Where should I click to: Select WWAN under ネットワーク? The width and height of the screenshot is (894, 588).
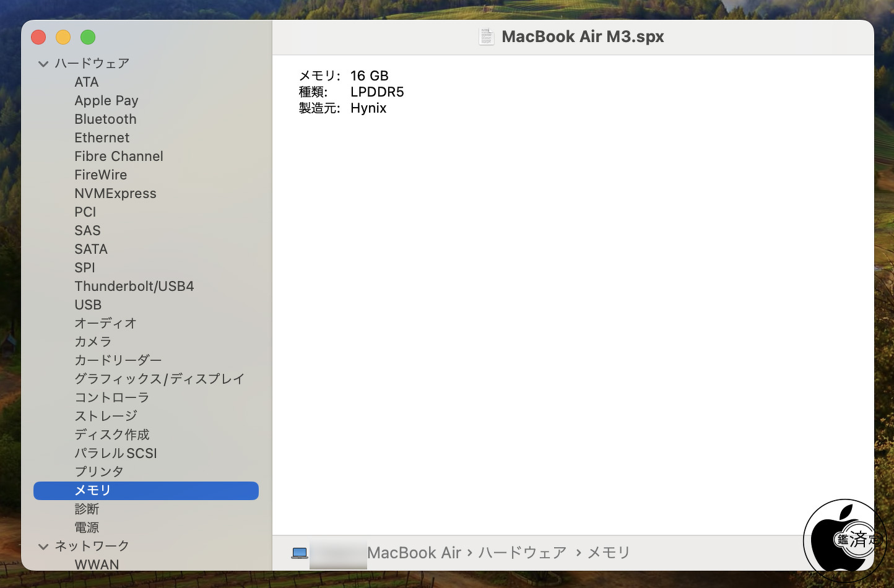click(x=97, y=564)
